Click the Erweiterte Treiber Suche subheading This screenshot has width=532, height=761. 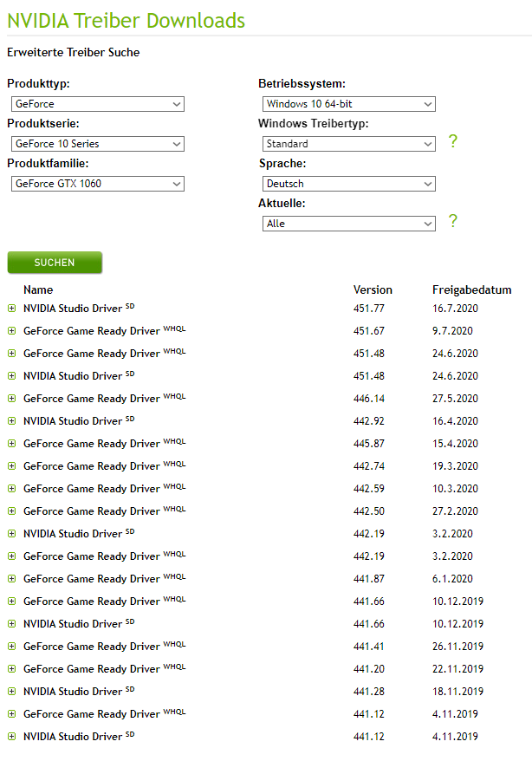(74, 52)
